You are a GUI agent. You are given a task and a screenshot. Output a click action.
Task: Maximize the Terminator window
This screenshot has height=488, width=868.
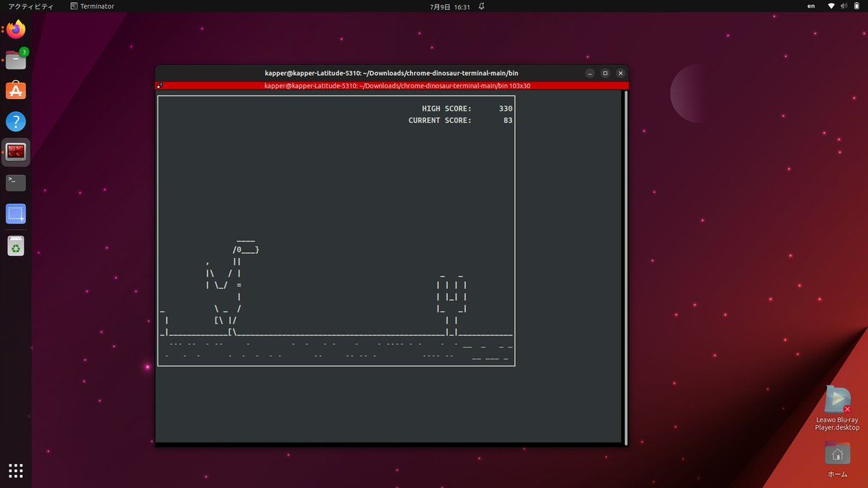tap(605, 73)
